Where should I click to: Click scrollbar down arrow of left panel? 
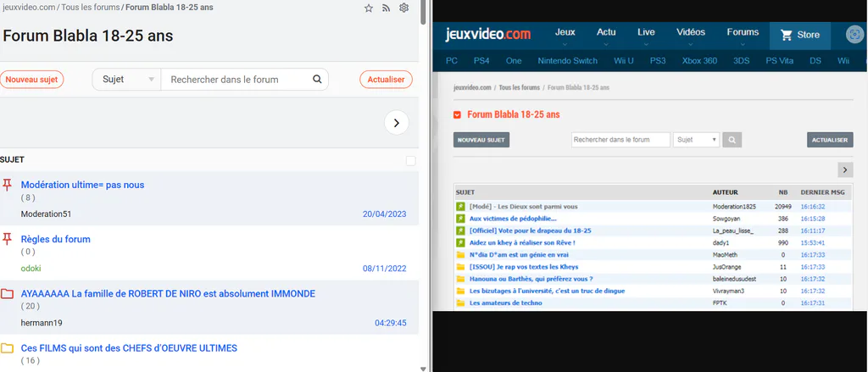(x=424, y=368)
